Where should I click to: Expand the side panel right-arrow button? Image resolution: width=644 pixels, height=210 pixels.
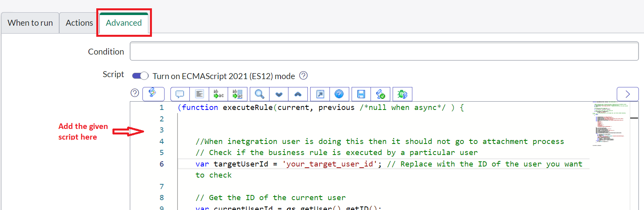pyautogui.click(x=627, y=94)
